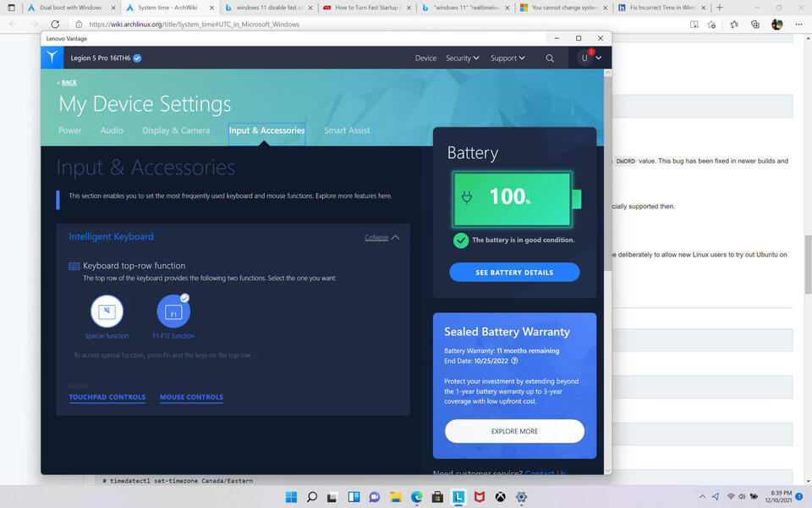The width and height of the screenshot is (812, 508).
Task: Expand the Support menu
Action: click(x=507, y=58)
